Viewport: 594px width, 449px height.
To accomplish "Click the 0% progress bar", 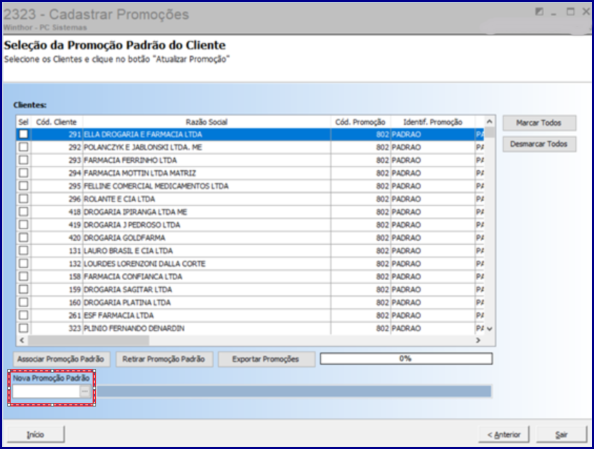I will pyautogui.click(x=406, y=358).
